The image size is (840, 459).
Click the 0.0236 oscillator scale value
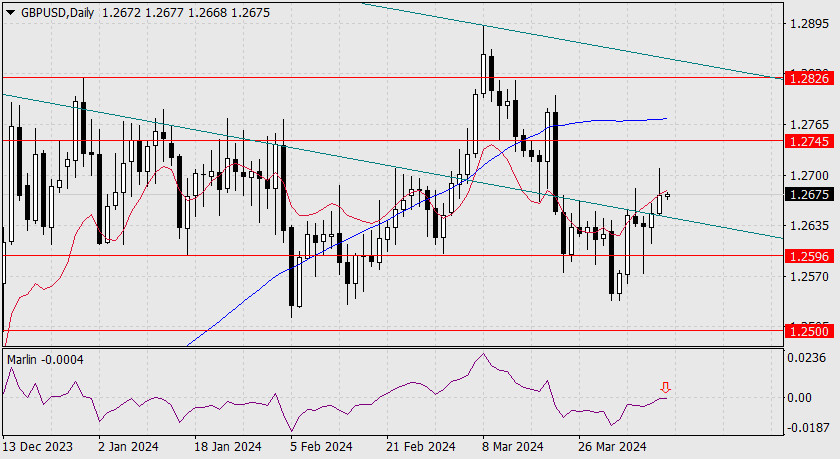(806, 358)
